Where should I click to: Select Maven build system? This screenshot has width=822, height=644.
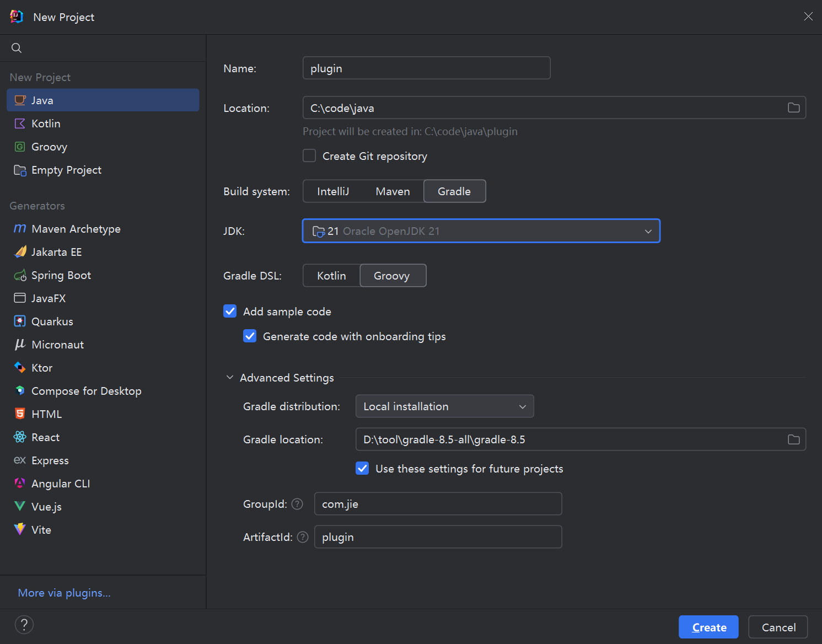(x=393, y=191)
